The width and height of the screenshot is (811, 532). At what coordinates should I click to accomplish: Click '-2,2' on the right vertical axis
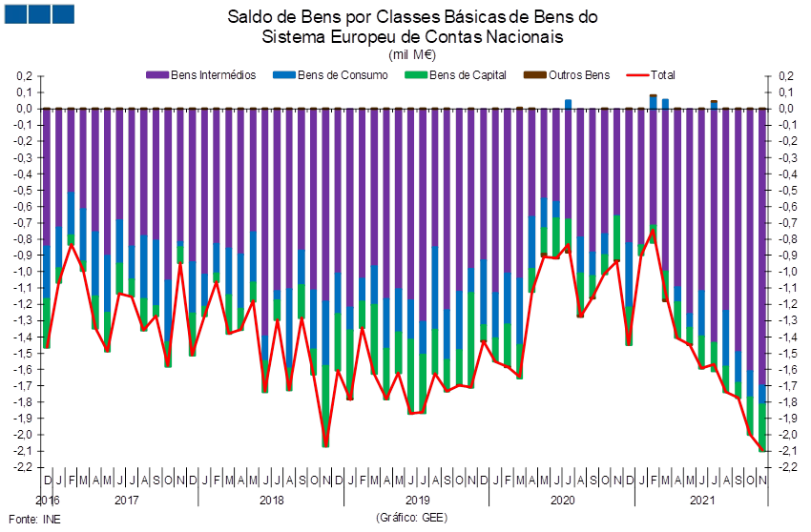tap(788, 467)
